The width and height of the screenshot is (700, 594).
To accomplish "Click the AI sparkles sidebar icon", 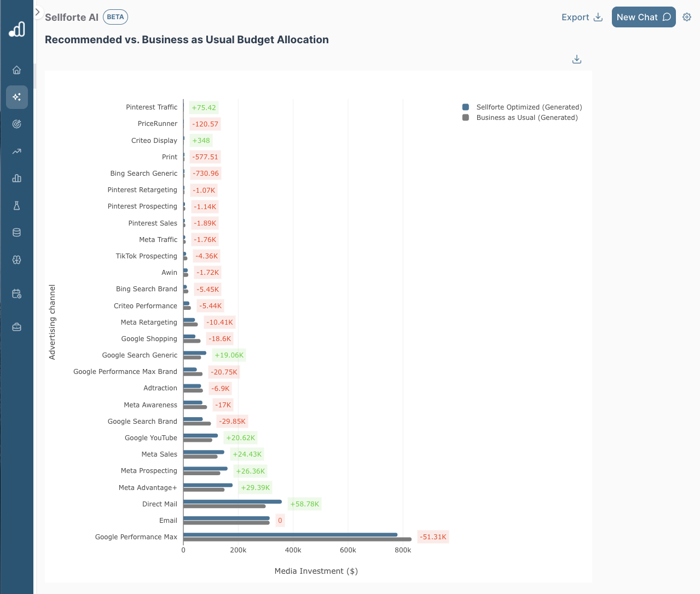I will [17, 97].
